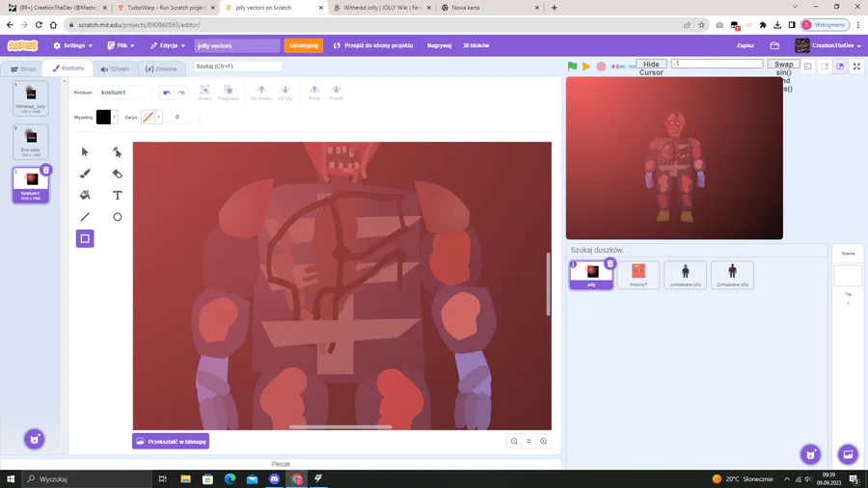Click the Zapisz save link

(746, 45)
